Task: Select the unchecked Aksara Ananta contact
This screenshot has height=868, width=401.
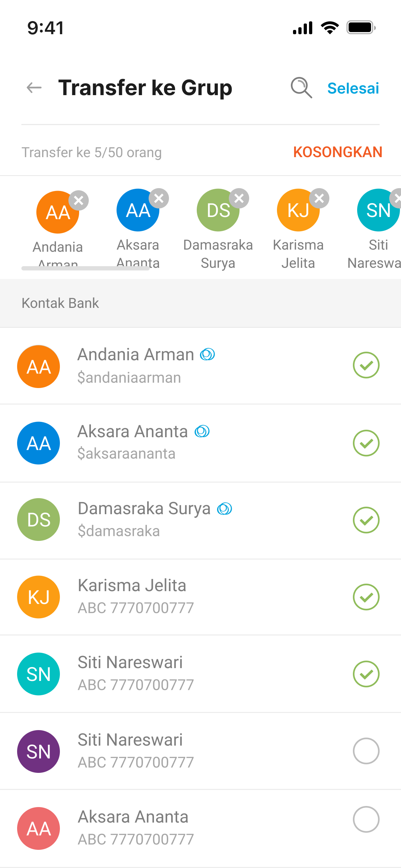Action: pos(366,820)
